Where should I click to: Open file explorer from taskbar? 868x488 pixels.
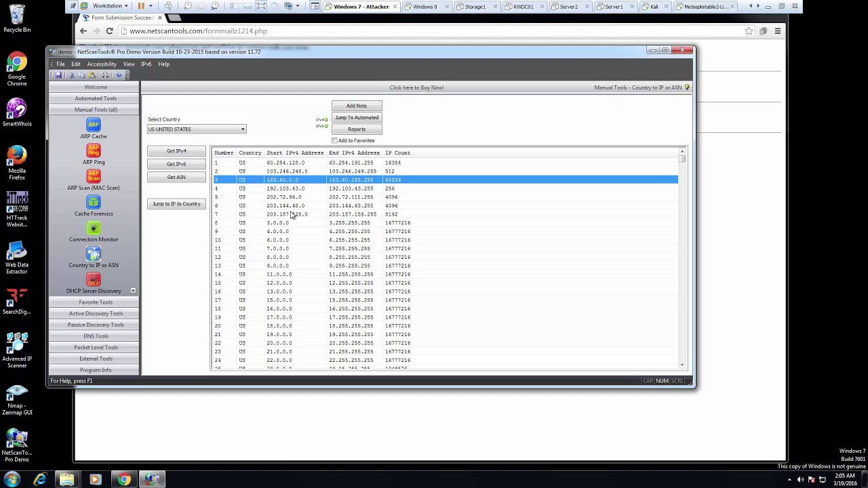pyautogui.click(x=67, y=480)
